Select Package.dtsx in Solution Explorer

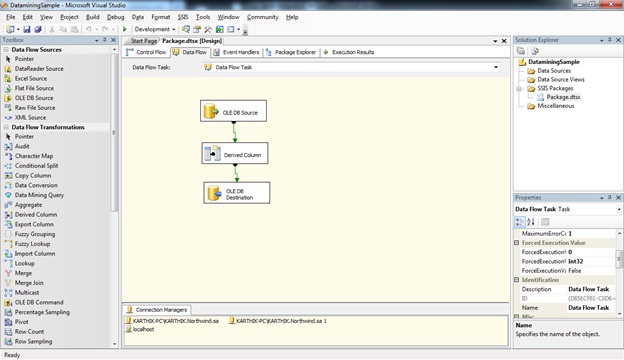[563, 97]
